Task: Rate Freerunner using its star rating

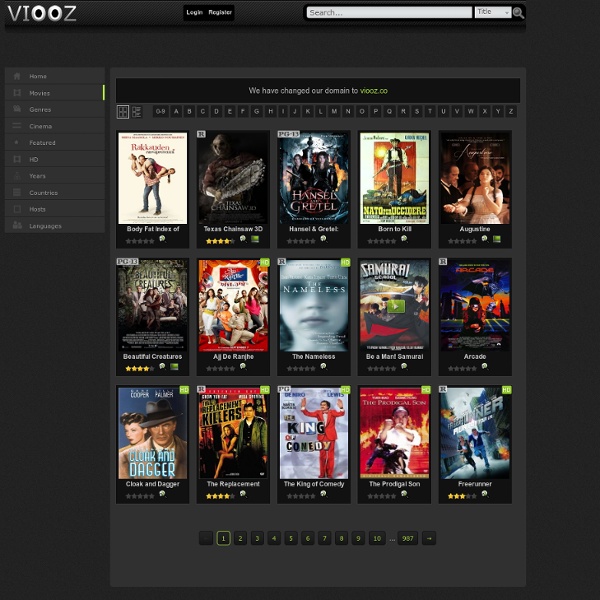Action: coord(462,496)
